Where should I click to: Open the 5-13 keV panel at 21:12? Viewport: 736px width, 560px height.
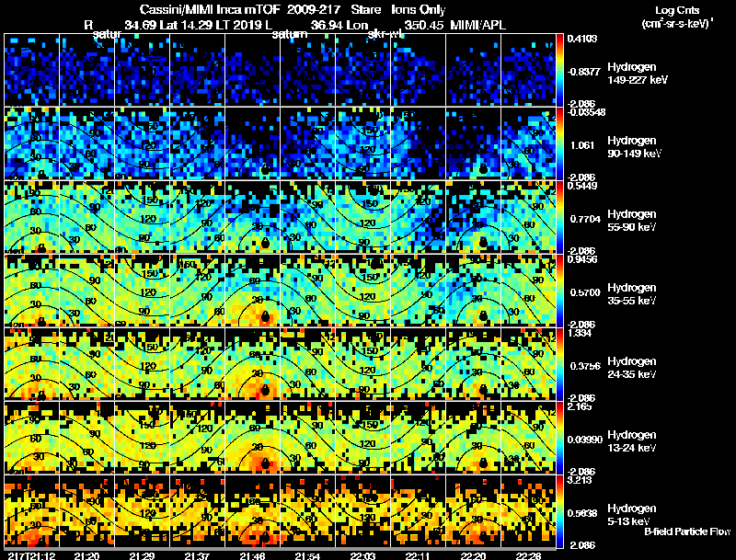[x=31, y=511]
